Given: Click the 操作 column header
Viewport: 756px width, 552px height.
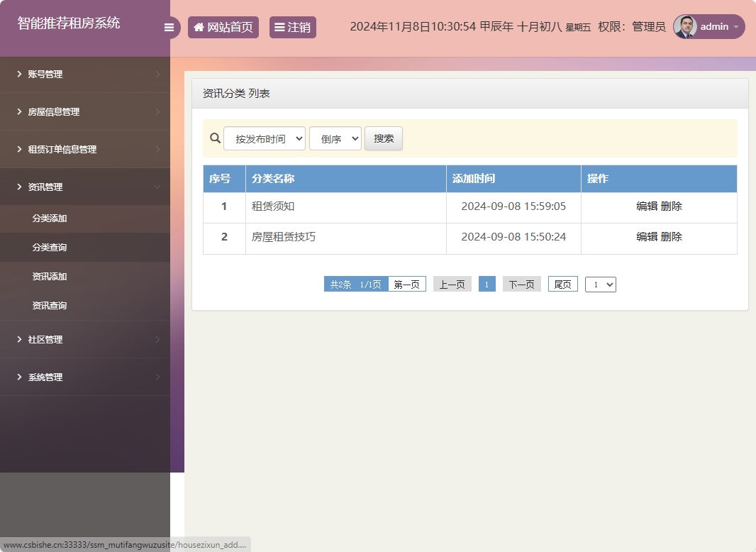Looking at the screenshot, I should click(x=659, y=179).
